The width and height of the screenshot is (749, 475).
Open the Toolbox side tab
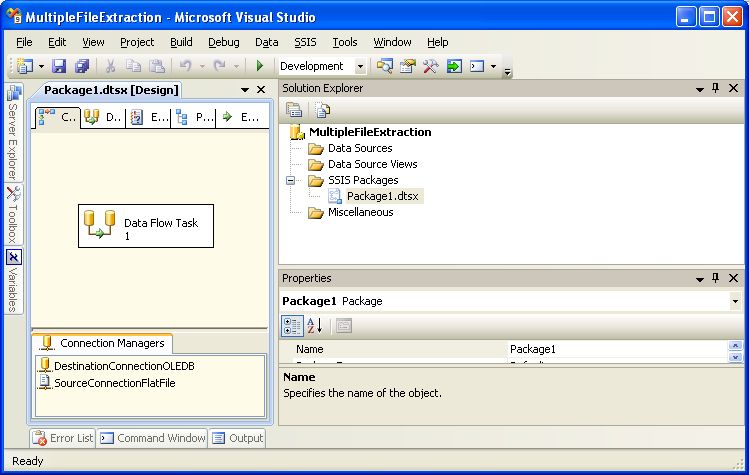(x=13, y=215)
